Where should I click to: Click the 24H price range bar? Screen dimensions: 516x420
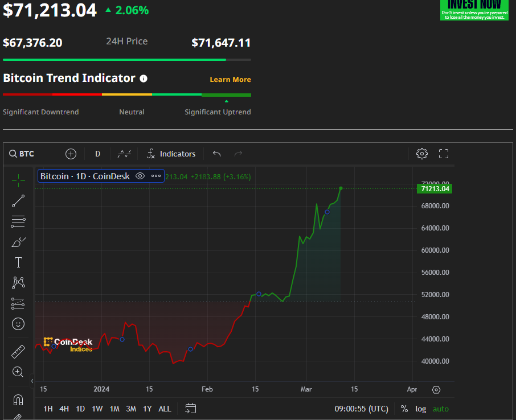coord(126,59)
